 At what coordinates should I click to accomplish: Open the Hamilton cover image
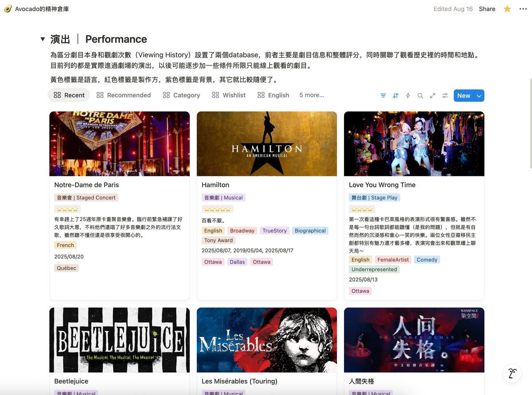click(x=267, y=144)
